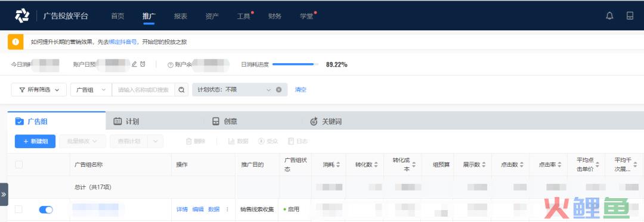Click the 查看计划 button
Screen dimensions: 644x222
129,141
